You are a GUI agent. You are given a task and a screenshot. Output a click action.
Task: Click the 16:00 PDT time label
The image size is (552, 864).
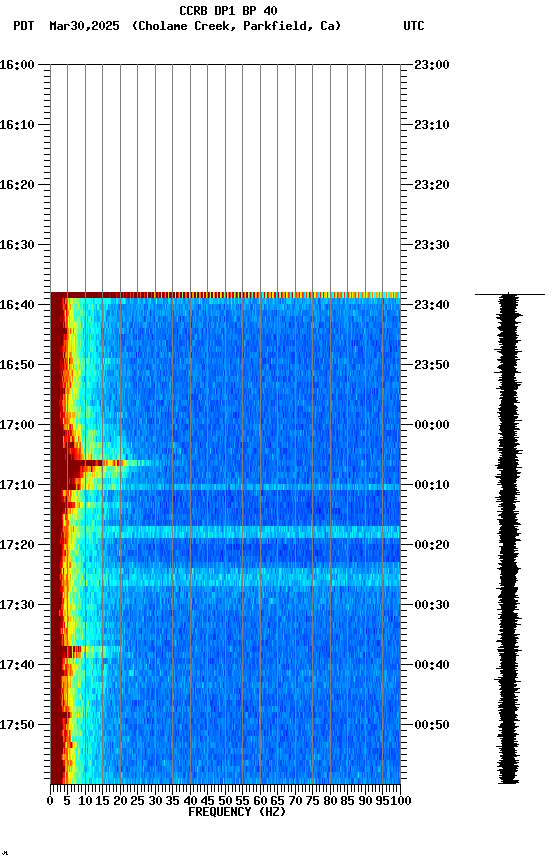(17, 65)
